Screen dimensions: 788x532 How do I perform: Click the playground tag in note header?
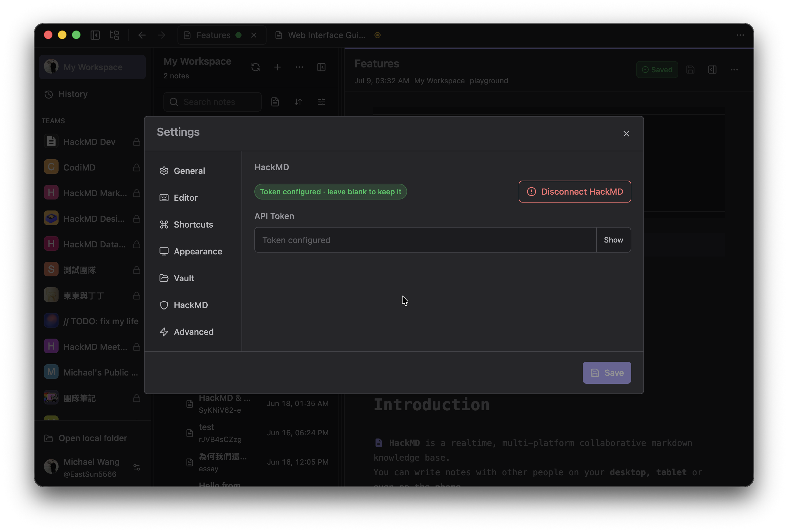point(489,81)
